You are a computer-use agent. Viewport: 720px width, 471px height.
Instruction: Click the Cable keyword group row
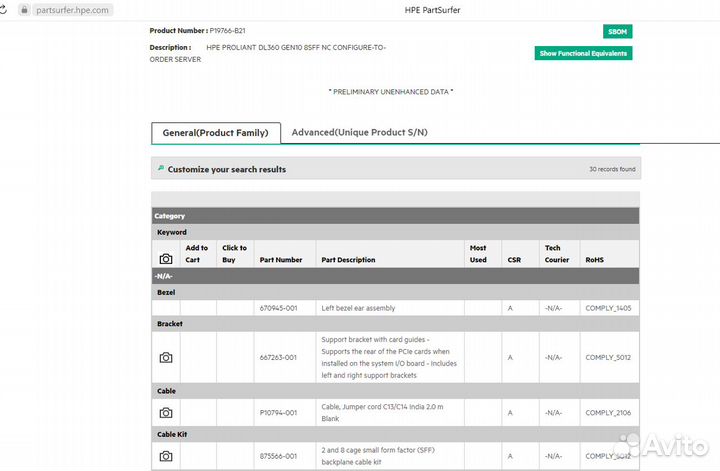tap(395, 391)
